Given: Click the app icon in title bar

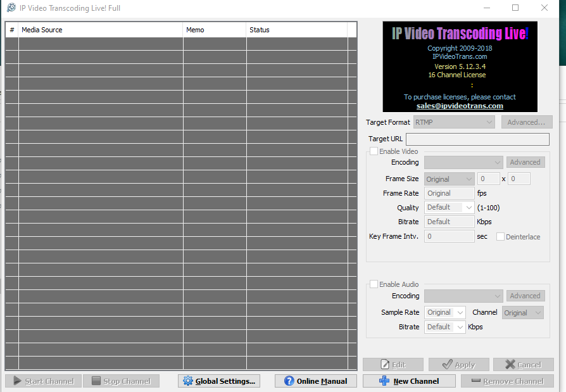Looking at the screenshot, I should click(11, 8).
